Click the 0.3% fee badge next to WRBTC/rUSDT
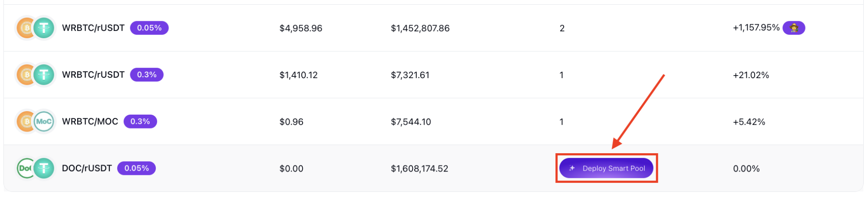This screenshot has height=201, width=868. coord(147,75)
